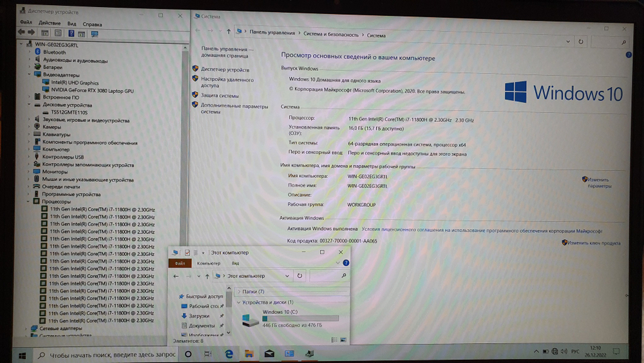Viewport: 644px width, 363px height.
Task: Open Дополнительные параметры системы link
Action: click(x=234, y=109)
